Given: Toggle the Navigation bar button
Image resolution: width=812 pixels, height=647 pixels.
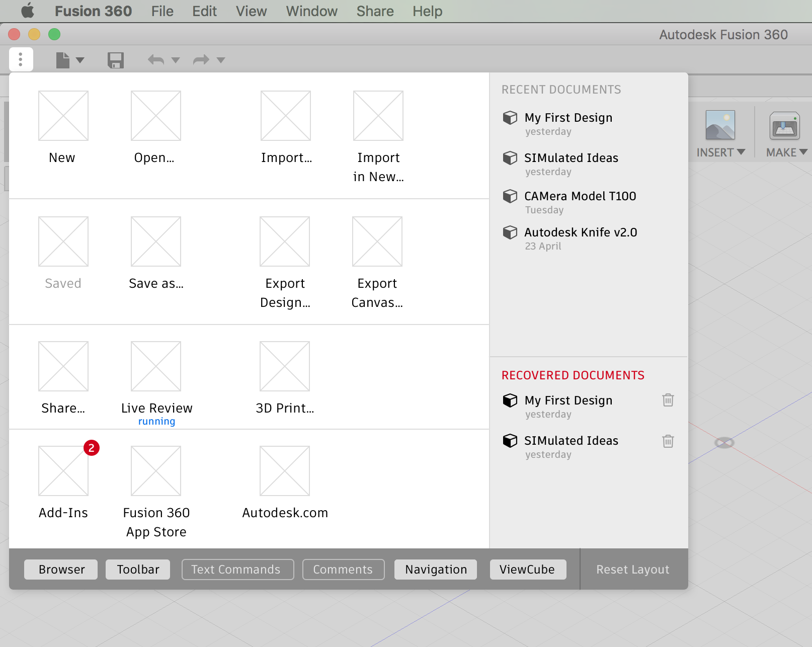Looking at the screenshot, I should pyautogui.click(x=436, y=570).
